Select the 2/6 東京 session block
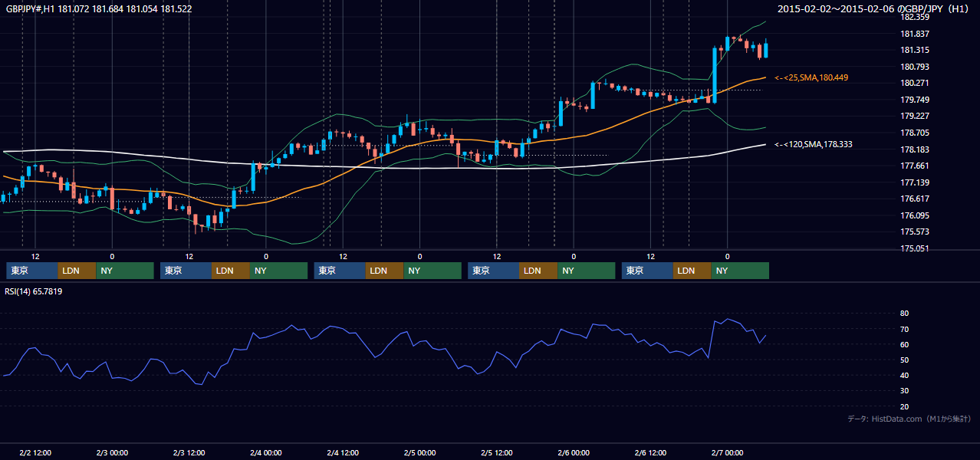 point(647,271)
